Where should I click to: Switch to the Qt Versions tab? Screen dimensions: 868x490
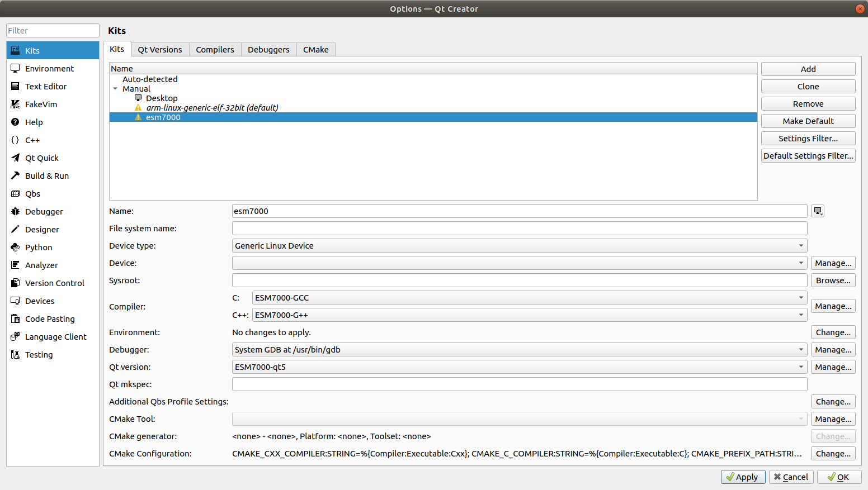[160, 50]
